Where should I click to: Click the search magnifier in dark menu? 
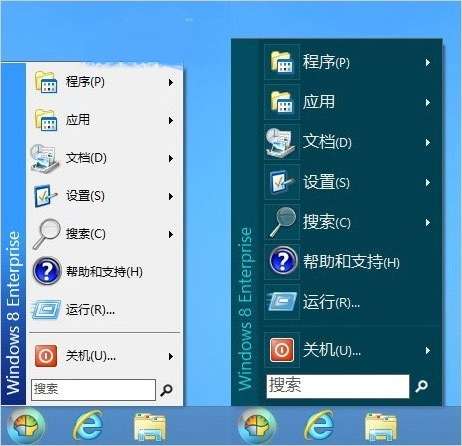(x=422, y=386)
